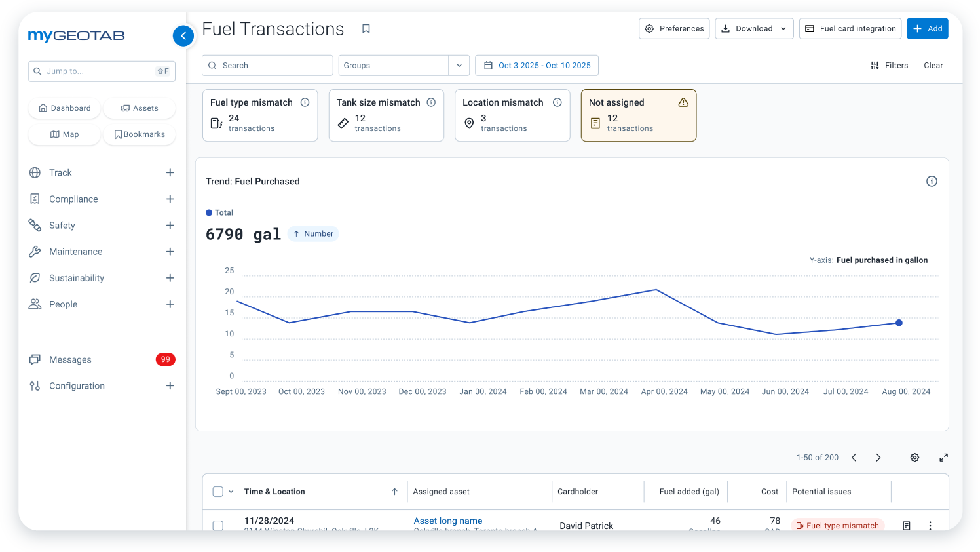Expand the table to full screen

[943, 458]
